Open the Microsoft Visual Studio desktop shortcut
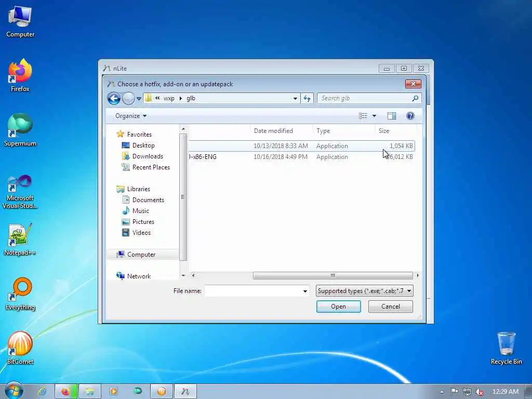The height and width of the screenshot is (399, 532). pyautogui.click(x=20, y=192)
